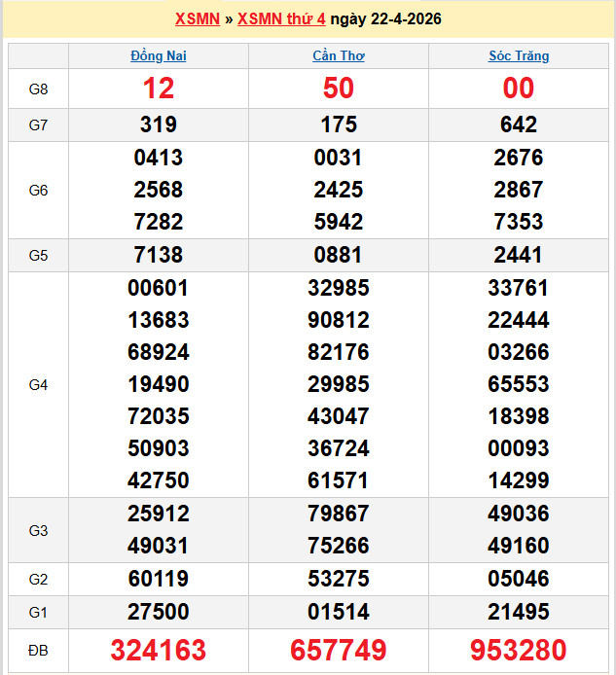Open the XSMN link in the header

(x=197, y=19)
